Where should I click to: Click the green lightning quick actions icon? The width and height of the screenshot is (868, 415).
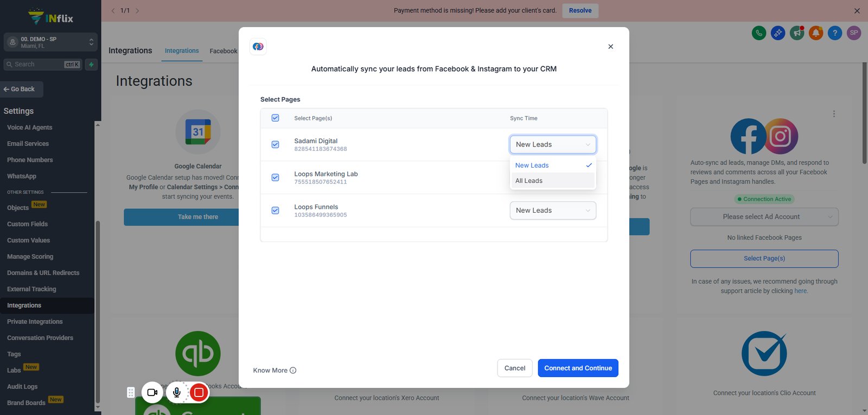tap(91, 65)
